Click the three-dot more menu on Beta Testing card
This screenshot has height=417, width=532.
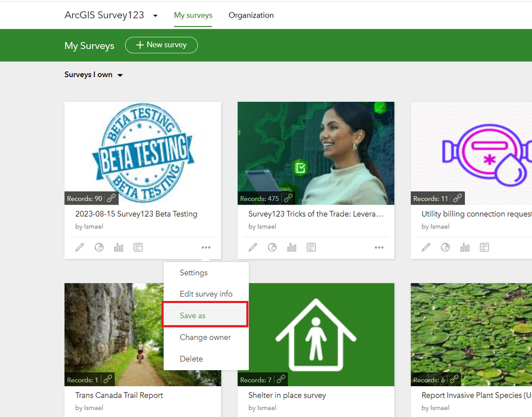tap(206, 247)
